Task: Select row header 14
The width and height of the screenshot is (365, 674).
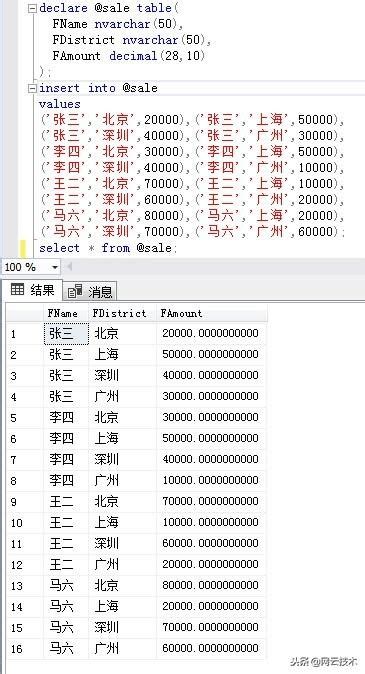Action: click(x=25, y=607)
